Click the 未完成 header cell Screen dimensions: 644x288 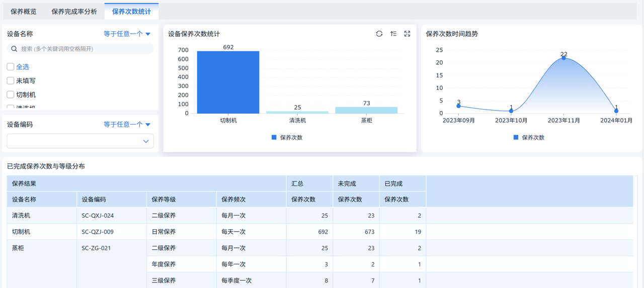[356, 183]
